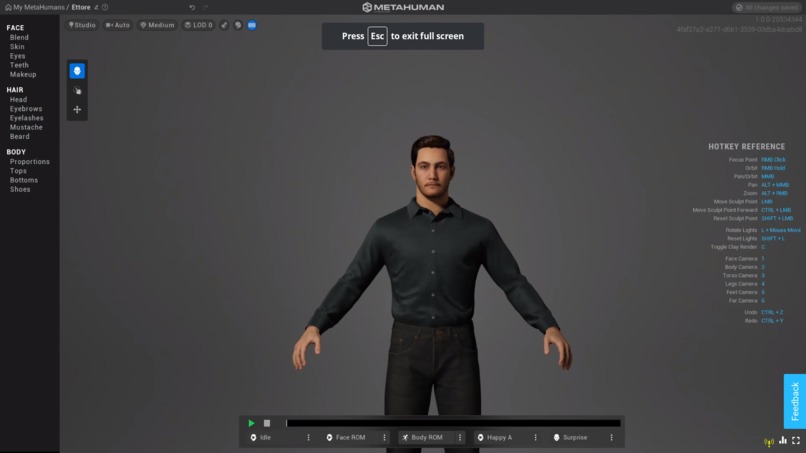This screenshot has width=806, height=453.
Task: Open the Eyebrows section
Action: 26,108
